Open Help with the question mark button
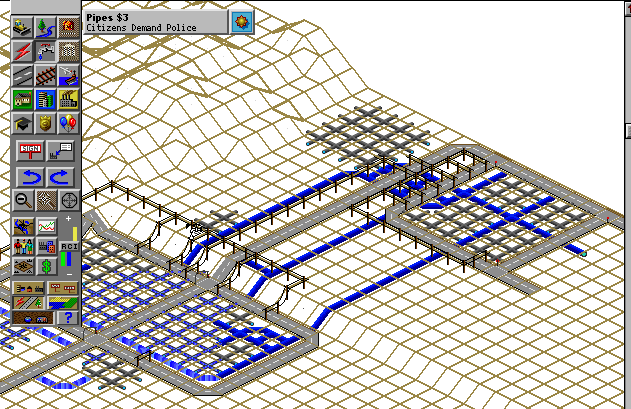Viewport: 631px width, 409px height. (68, 318)
